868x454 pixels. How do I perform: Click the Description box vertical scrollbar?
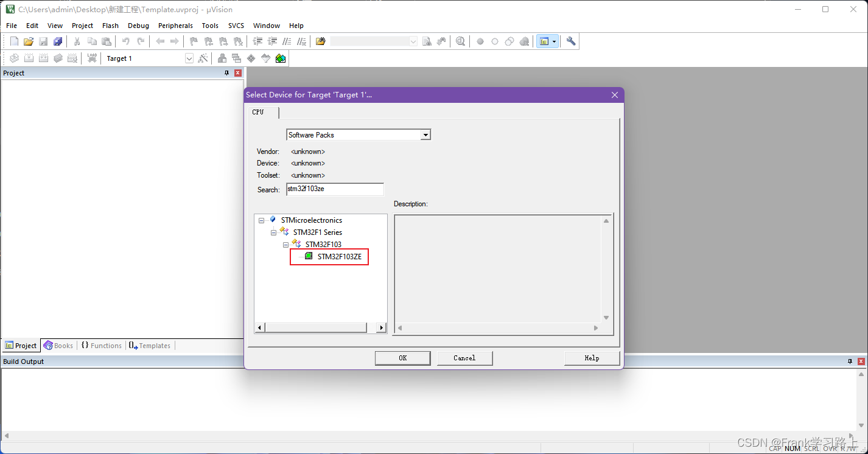click(x=606, y=270)
